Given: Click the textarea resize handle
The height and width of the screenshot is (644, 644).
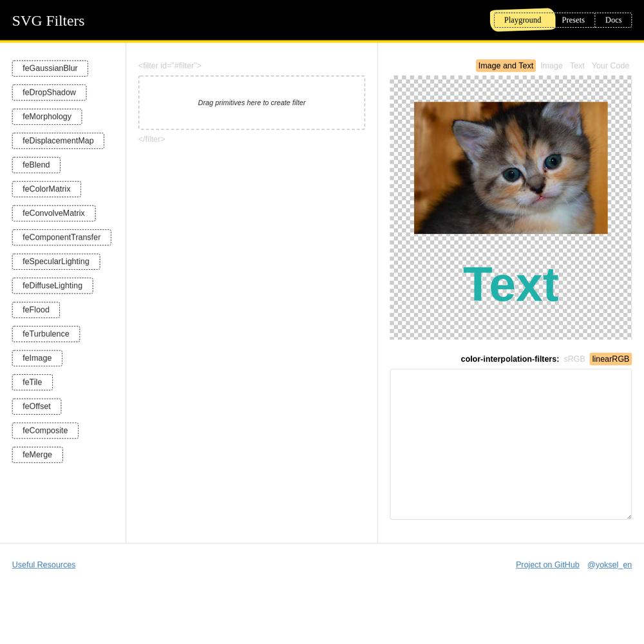Looking at the screenshot, I should click(629, 516).
